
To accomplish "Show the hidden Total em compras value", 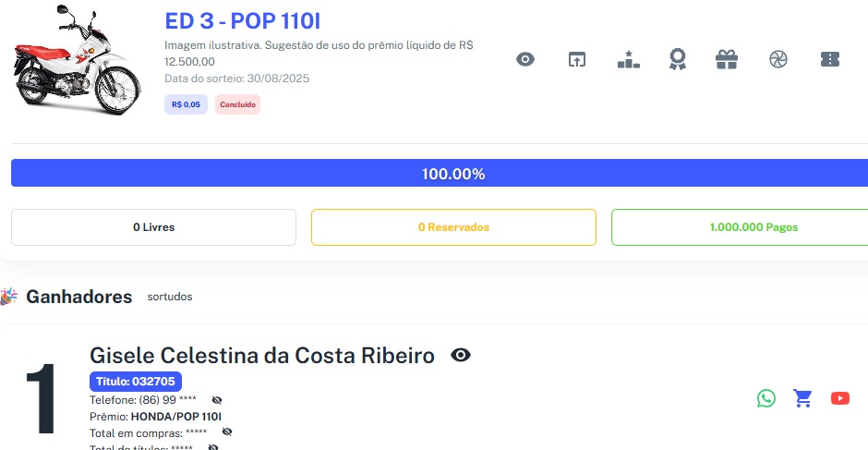I will [x=227, y=432].
